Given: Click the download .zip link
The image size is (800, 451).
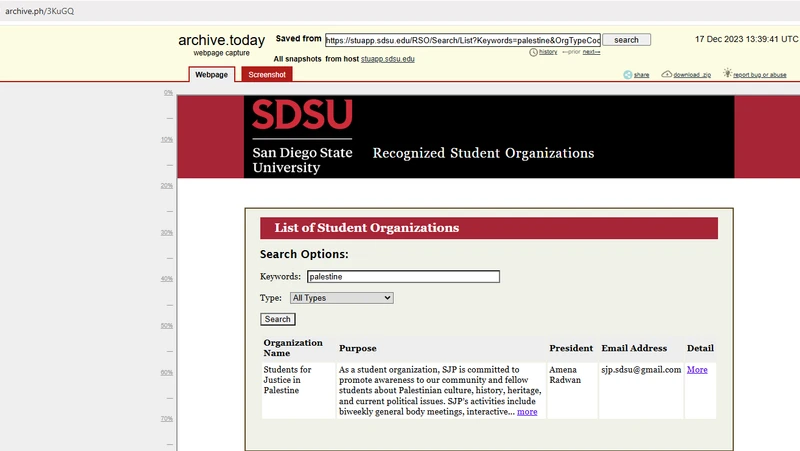Looking at the screenshot, I should [x=692, y=75].
